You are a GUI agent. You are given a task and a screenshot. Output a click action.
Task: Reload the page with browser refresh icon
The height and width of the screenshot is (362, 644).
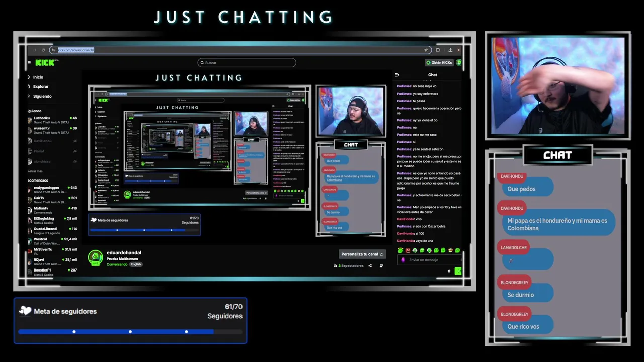[x=43, y=50]
